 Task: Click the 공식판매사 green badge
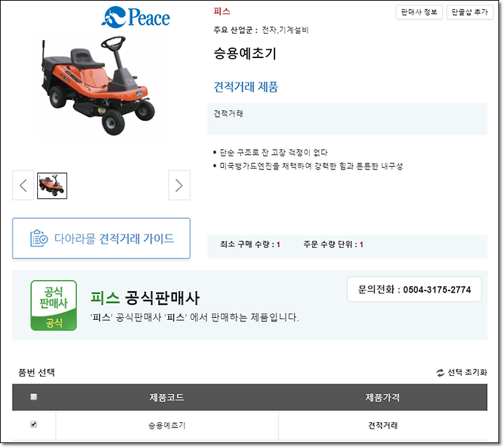click(54, 305)
